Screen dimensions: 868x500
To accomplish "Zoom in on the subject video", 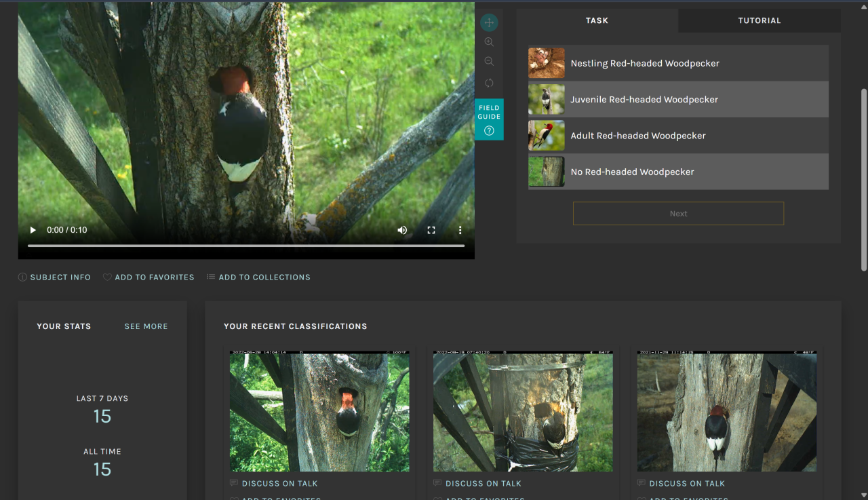I will pyautogui.click(x=489, y=42).
